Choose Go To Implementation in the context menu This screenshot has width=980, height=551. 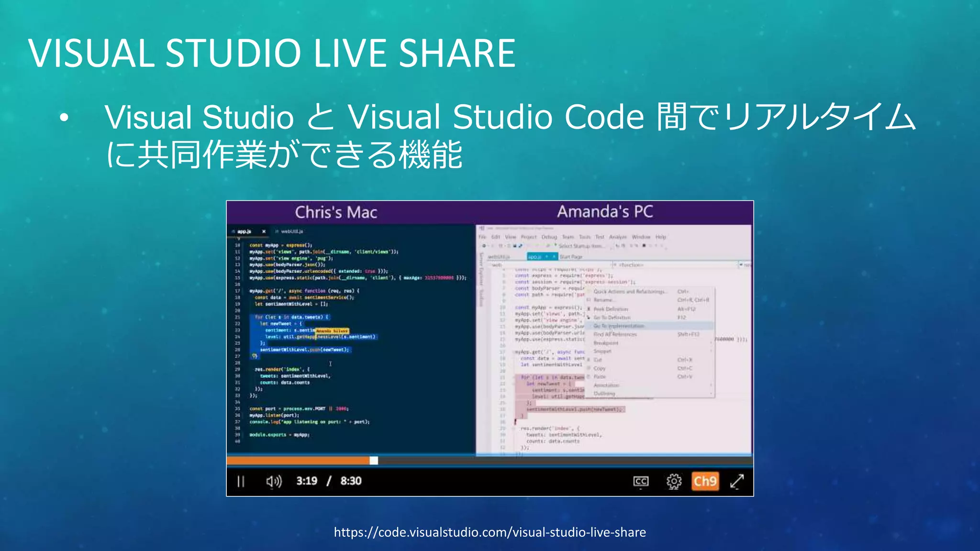(x=650, y=326)
